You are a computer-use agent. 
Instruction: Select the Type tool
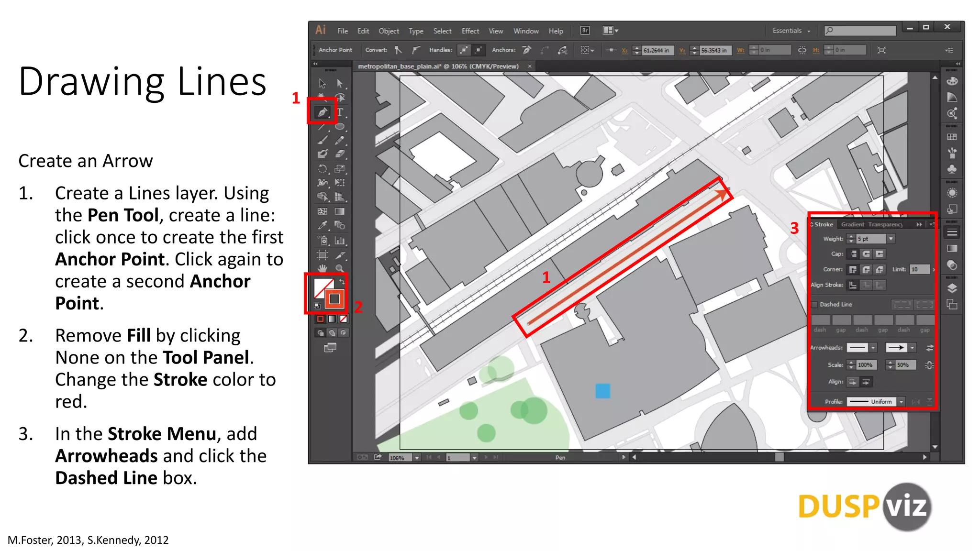coord(340,112)
